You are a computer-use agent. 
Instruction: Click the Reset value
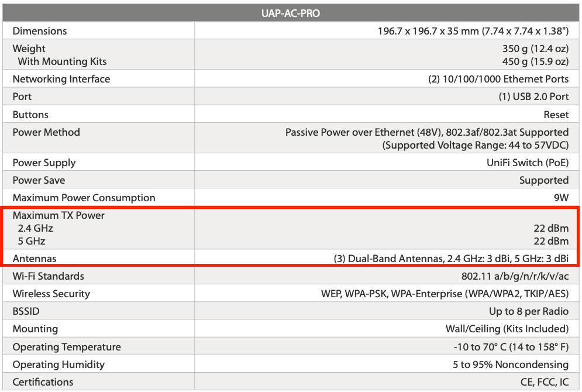[556, 115]
